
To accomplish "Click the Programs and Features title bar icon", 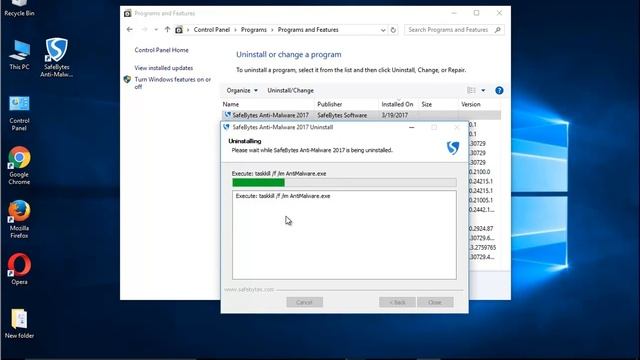I will click(128, 13).
